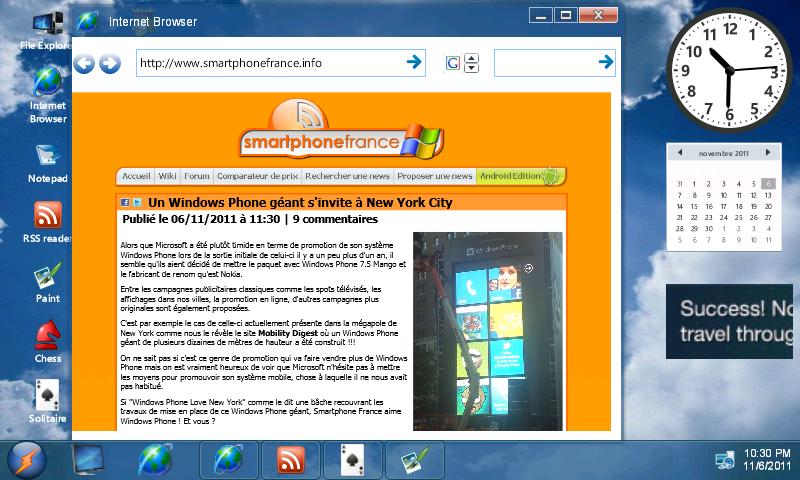The image size is (800, 480).
Task: Click the down arrow on search engine selector
Action: click(471, 68)
